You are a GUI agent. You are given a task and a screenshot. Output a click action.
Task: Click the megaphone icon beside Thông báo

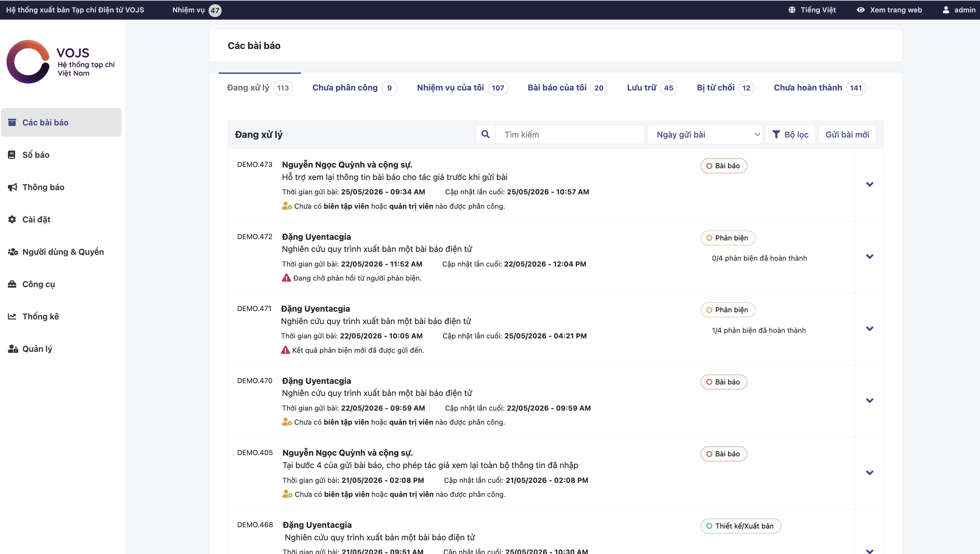[12, 187]
